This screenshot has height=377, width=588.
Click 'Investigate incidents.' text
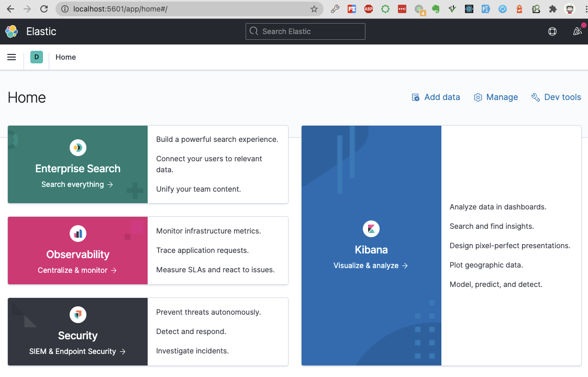192,351
